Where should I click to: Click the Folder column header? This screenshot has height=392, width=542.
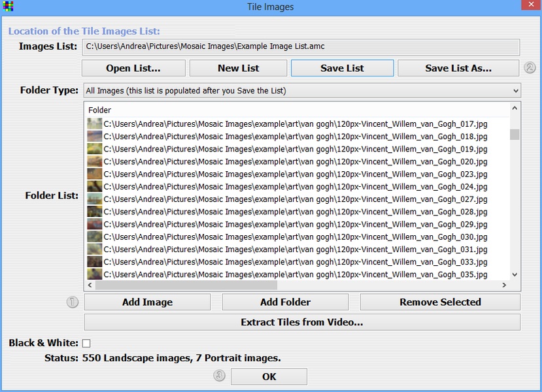tap(100, 110)
